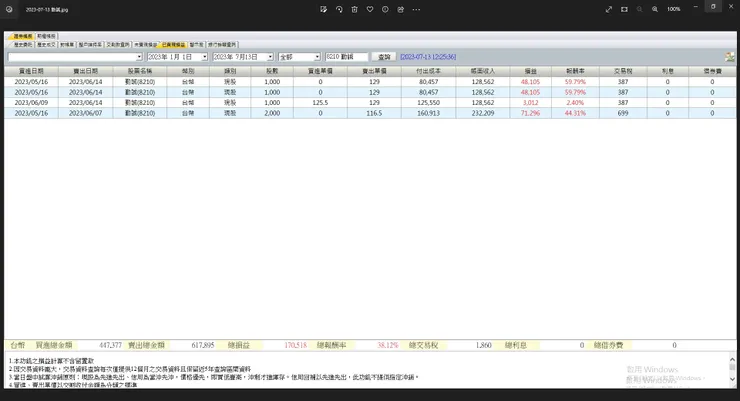Click the stock code field showing 8210 勤誠
The width and height of the screenshot is (740, 401).
(x=346, y=57)
